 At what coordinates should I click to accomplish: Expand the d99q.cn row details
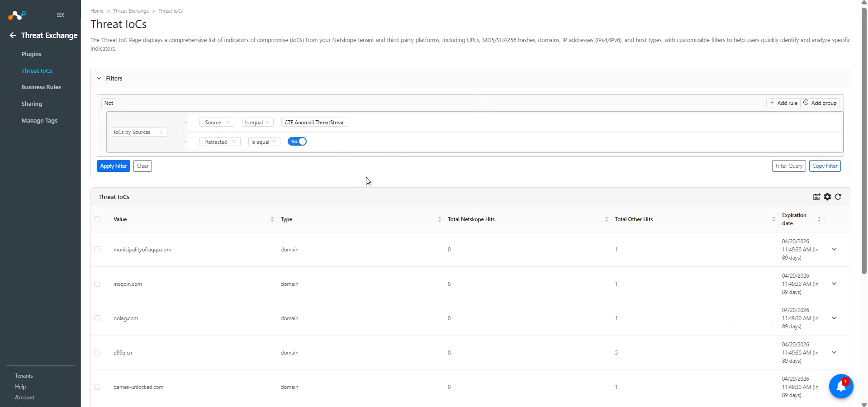(834, 353)
